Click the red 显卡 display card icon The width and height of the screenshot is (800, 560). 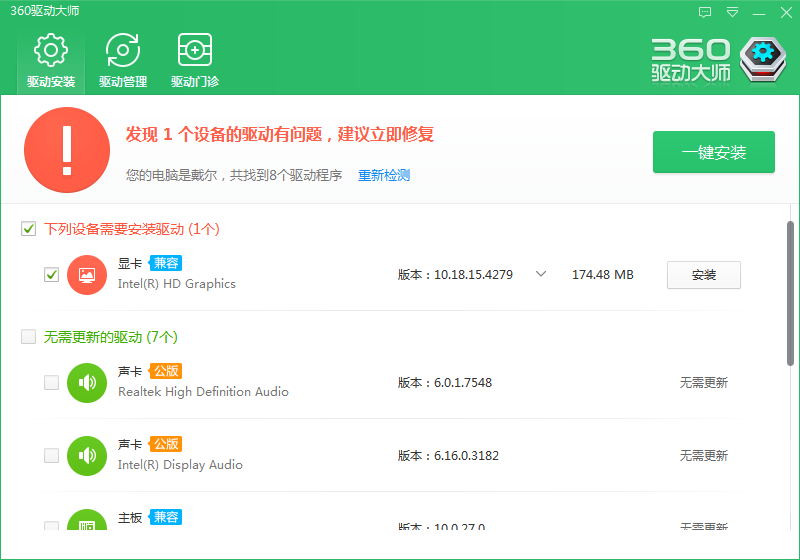[87, 275]
